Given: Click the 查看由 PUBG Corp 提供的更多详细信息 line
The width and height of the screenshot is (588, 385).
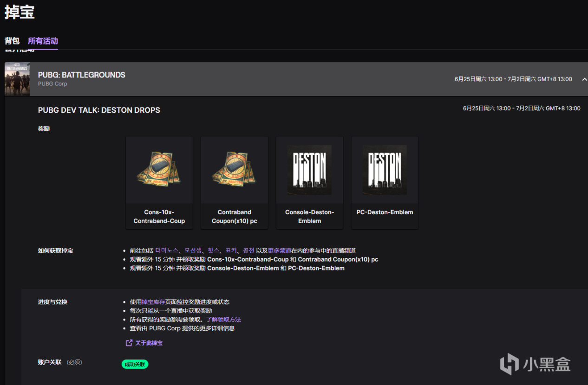Looking at the screenshot, I should 183,328.
